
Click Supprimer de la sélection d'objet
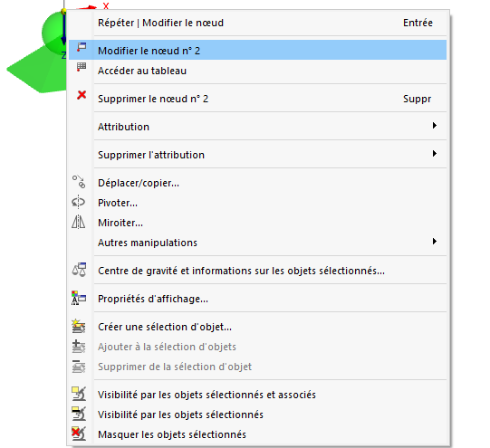coord(257,367)
